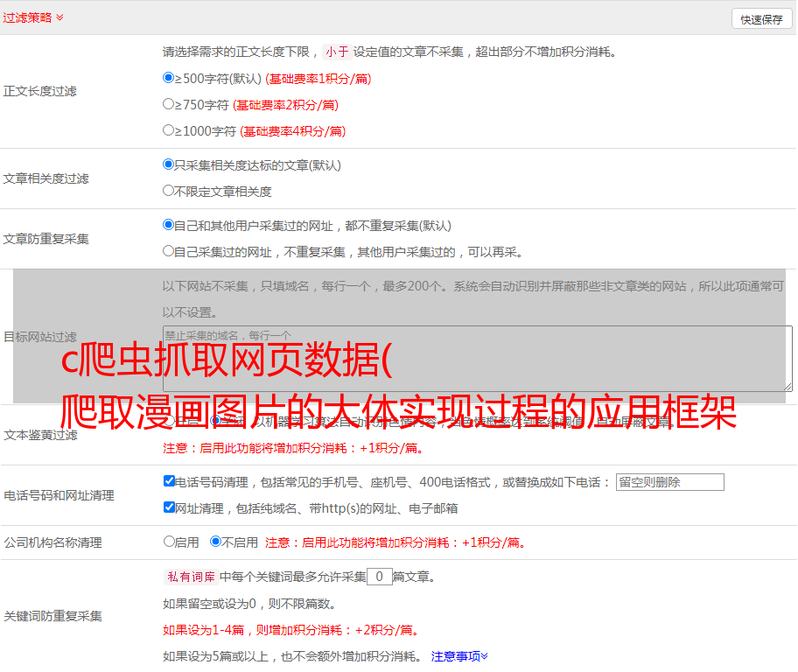Collapse the 过滤策略 section header
Image resolution: width=798 pixels, height=672 pixels.
click(x=32, y=17)
